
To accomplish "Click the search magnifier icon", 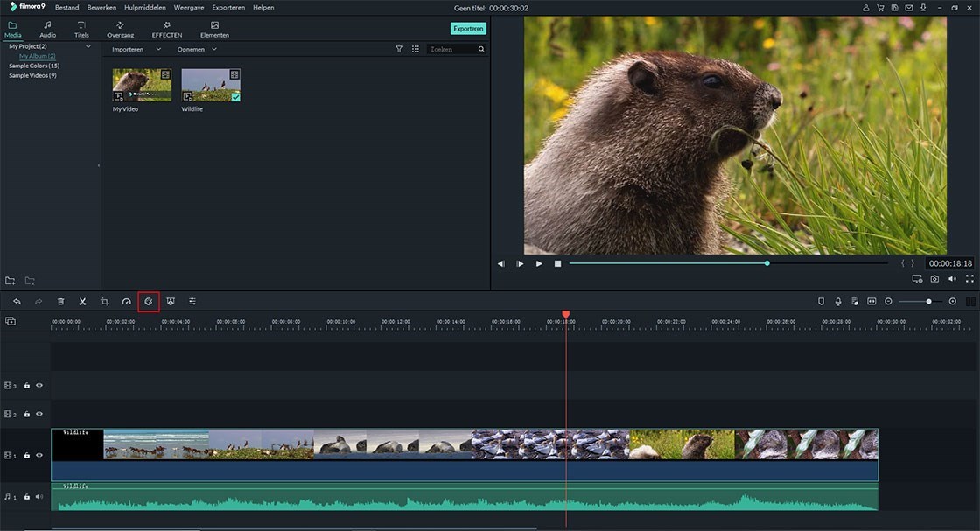I will click(x=481, y=49).
